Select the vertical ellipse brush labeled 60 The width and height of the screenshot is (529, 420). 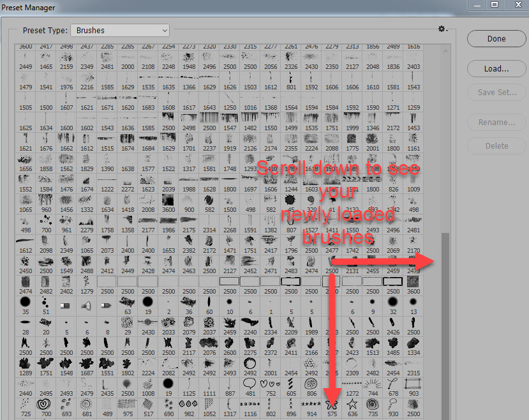(x=209, y=306)
